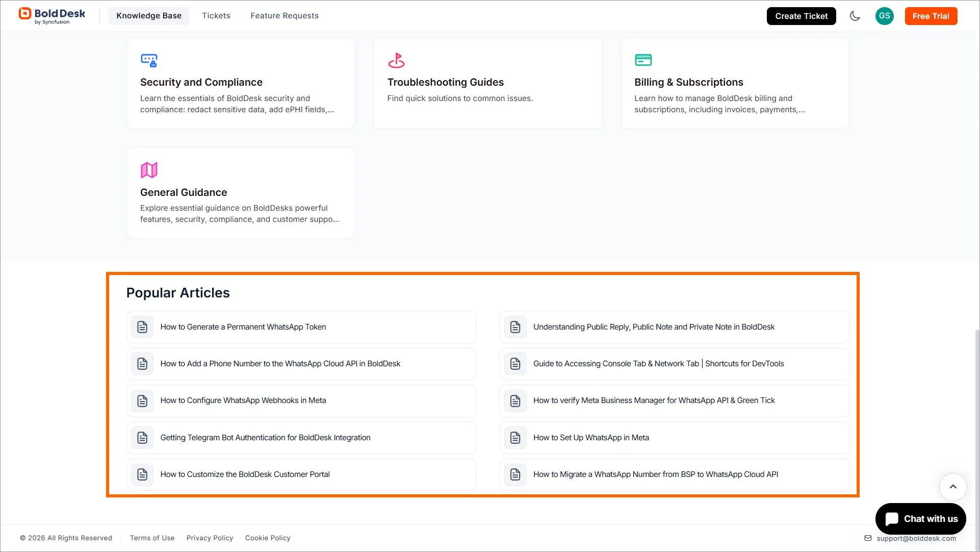Click document icon beside verify Meta Business Manager article
The height and width of the screenshot is (552, 980).
(x=515, y=401)
